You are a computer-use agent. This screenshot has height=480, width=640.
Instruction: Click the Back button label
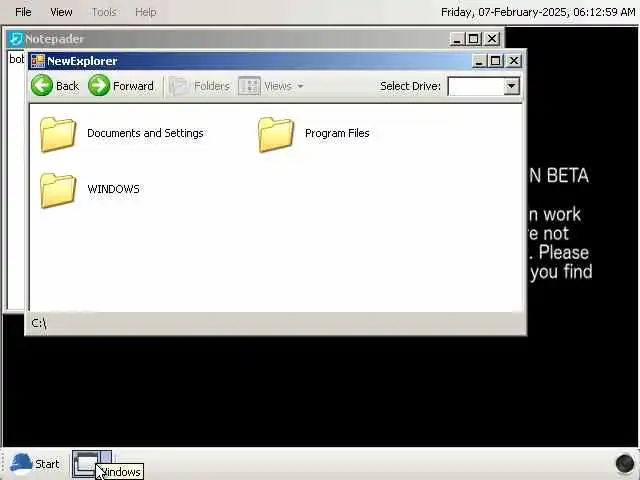(x=68, y=86)
